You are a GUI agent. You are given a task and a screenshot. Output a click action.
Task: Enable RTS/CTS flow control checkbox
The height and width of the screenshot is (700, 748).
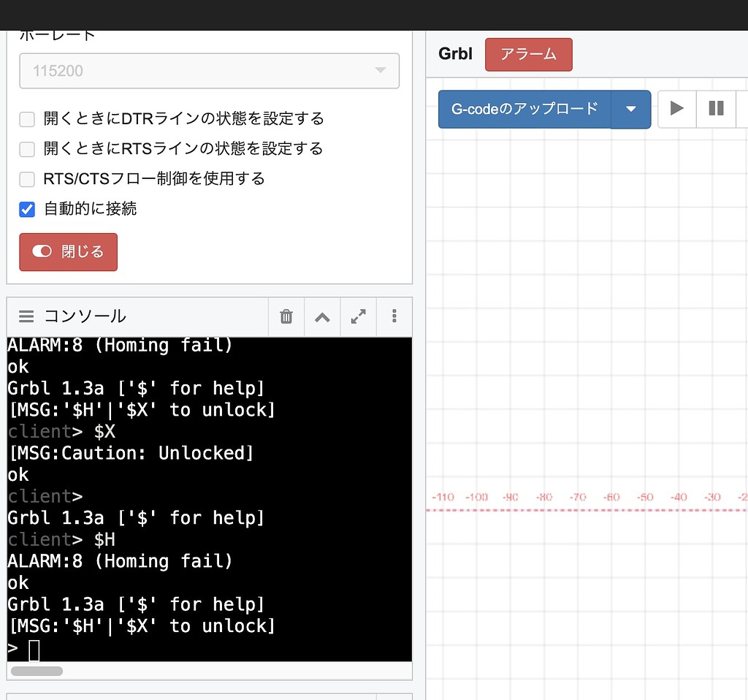27,179
